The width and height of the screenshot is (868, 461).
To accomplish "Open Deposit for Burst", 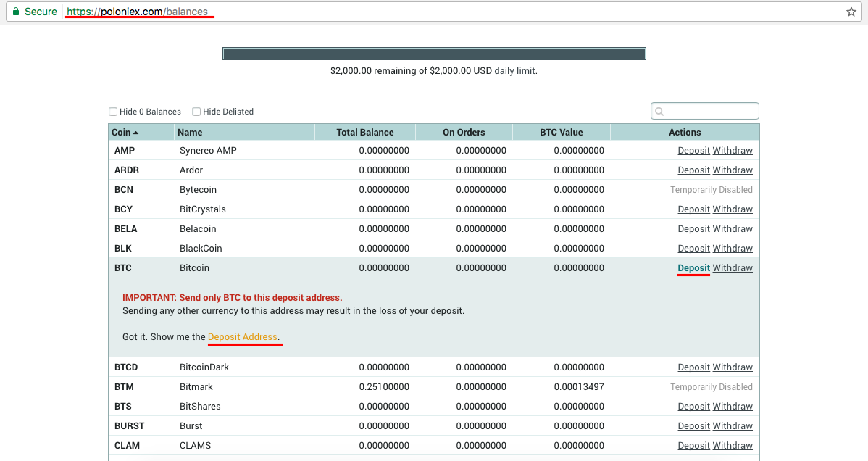I will point(693,426).
